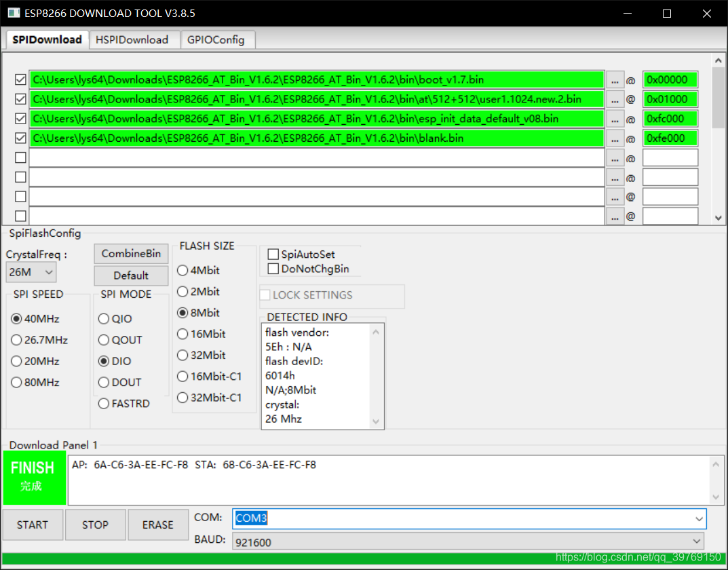Click the blank.bin file path field

317,138
